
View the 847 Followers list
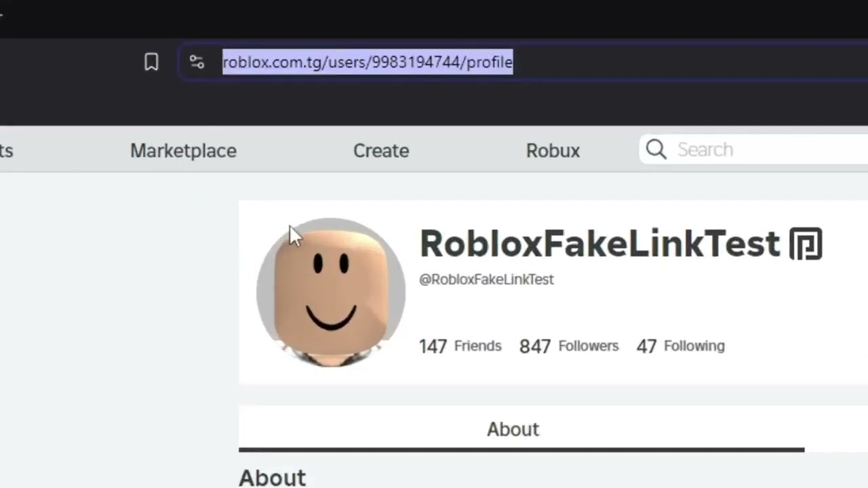pyautogui.click(x=569, y=346)
